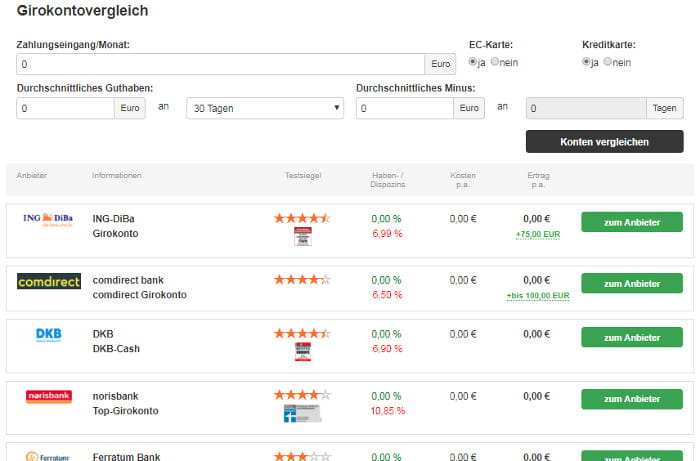Viewport: 700px width, 461px height.
Task: Select 'ja' for EC-Karte
Action: pos(472,62)
